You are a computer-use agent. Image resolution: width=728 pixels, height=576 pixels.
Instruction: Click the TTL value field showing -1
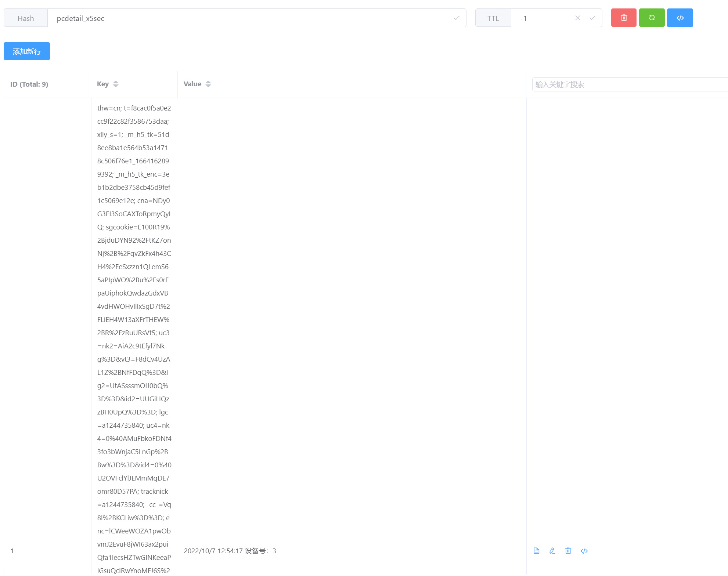[544, 18]
